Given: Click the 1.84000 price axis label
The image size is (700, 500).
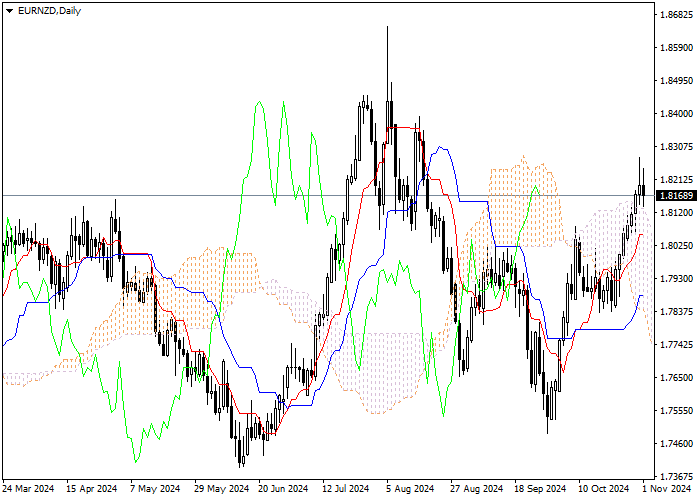Looking at the screenshot, I should click(676, 114).
